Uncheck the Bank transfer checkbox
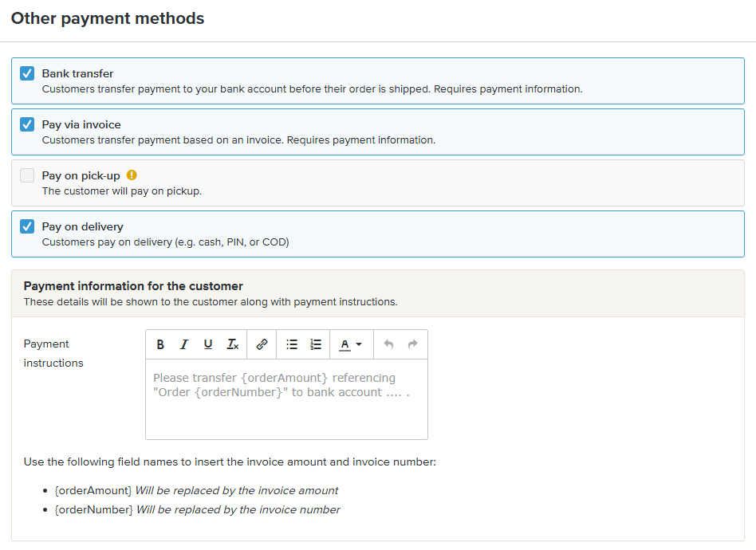 pyautogui.click(x=27, y=73)
